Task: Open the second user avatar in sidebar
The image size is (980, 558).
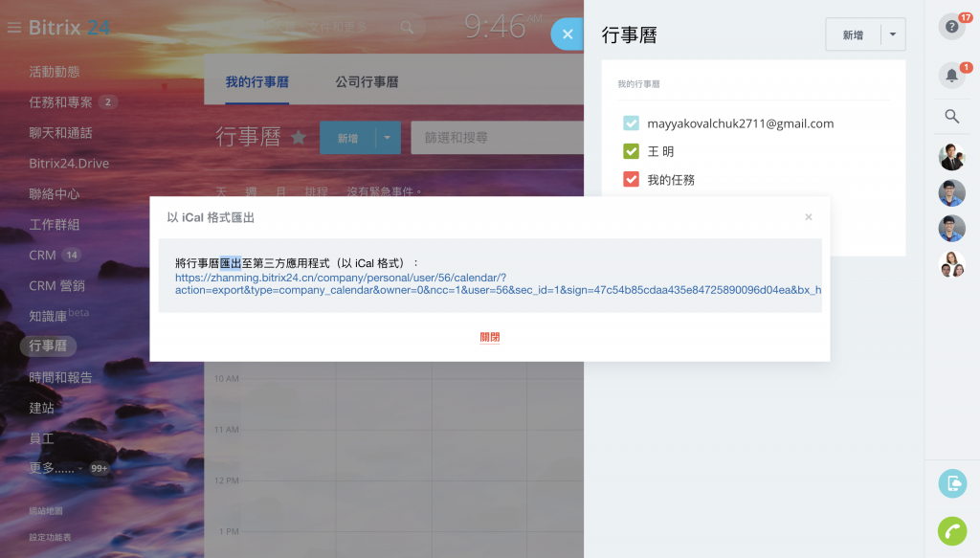Action: pyautogui.click(x=952, y=192)
